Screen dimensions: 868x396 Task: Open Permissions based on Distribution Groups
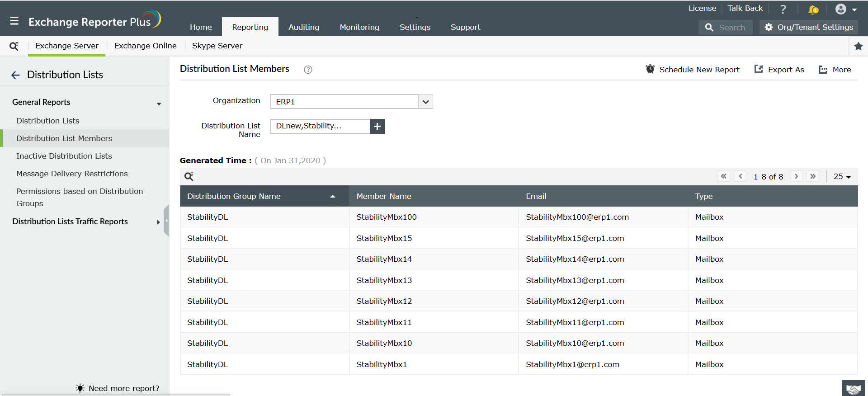pos(80,198)
